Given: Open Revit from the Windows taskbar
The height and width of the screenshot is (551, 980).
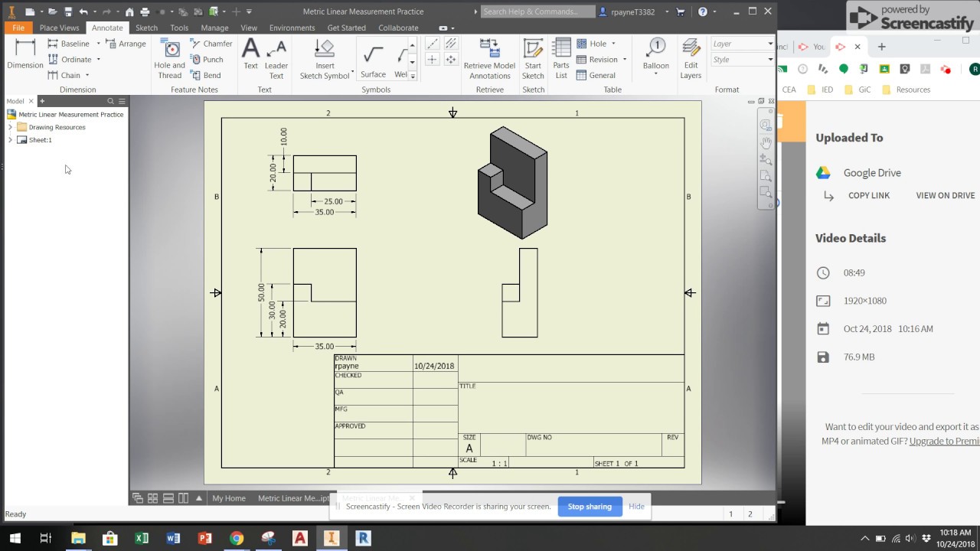Looking at the screenshot, I should coord(364,538).
